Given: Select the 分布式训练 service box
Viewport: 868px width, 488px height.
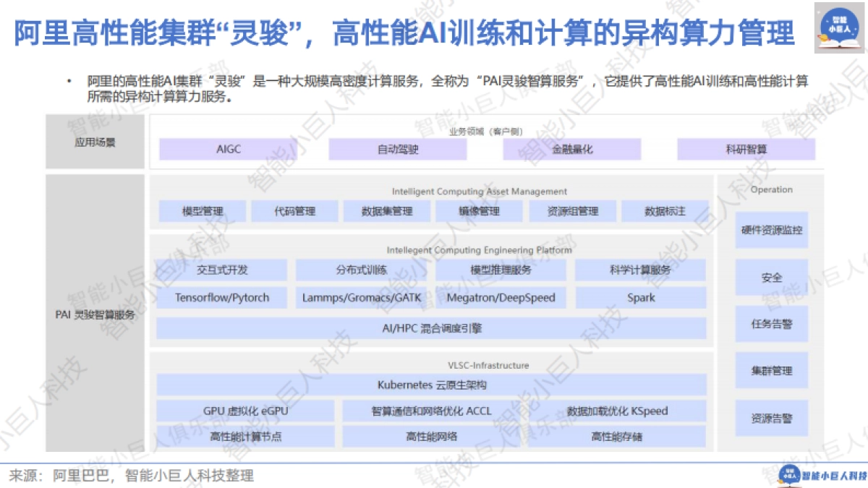Looking at the screenshot, I should 362,268.
